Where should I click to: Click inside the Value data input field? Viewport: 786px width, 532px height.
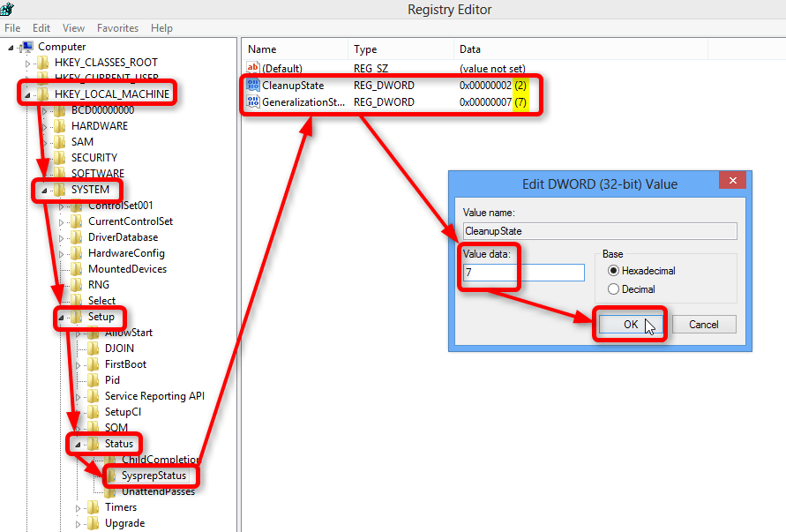tap(536, 272)
